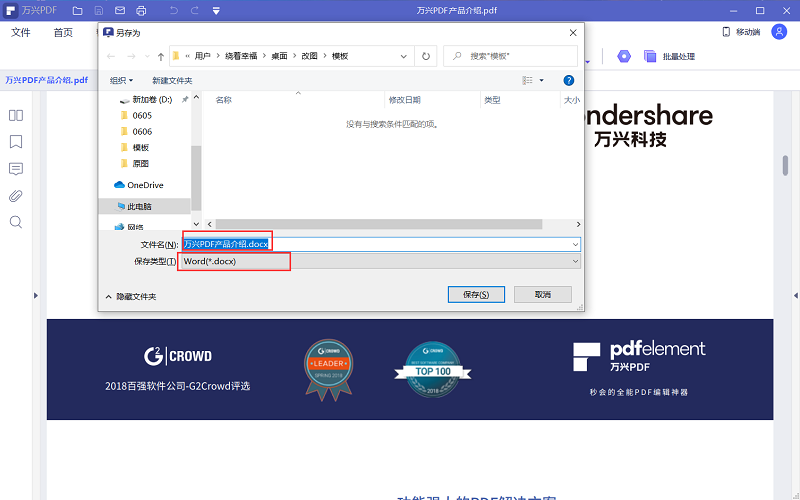Click horizontal scrollbar right arrow

(x=578, y=224)
